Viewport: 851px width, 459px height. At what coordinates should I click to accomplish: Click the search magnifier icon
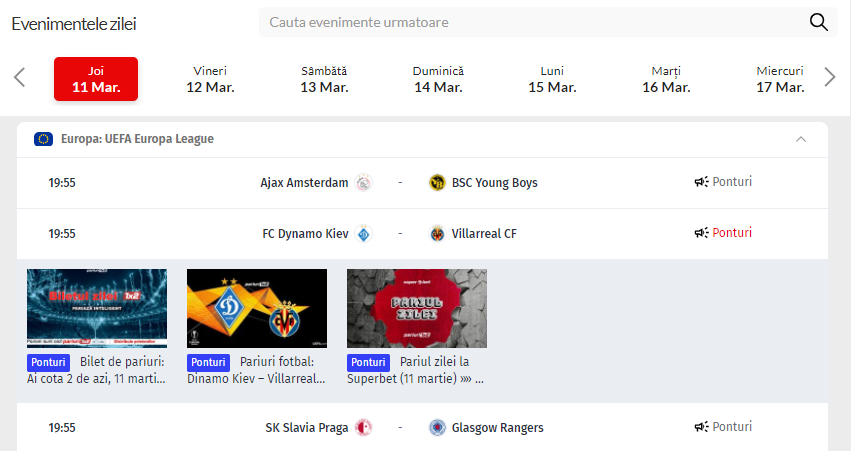(x=818, y=22)
